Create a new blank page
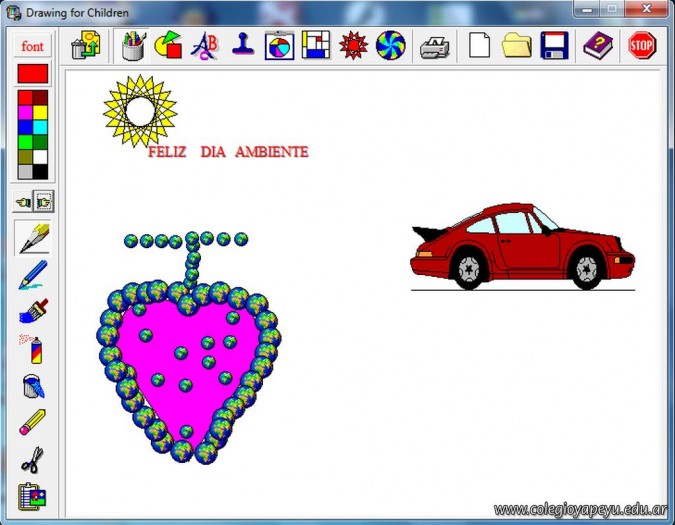 480,45
